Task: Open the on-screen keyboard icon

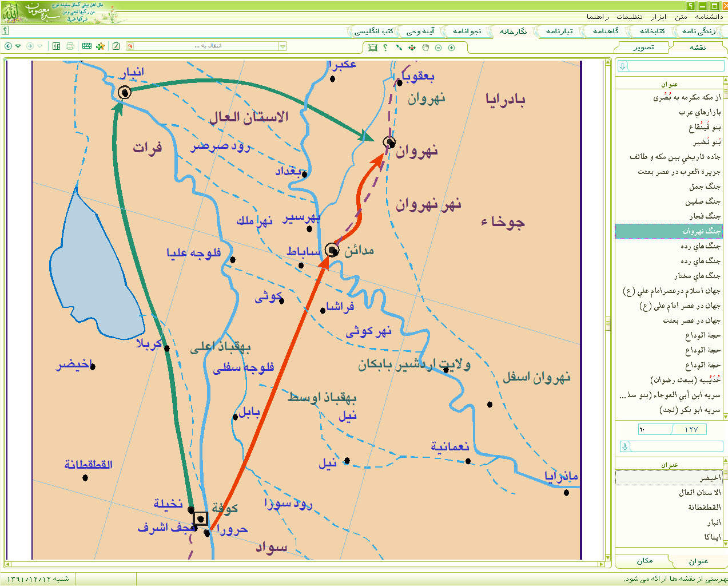Action: click(x=86, y=46)
